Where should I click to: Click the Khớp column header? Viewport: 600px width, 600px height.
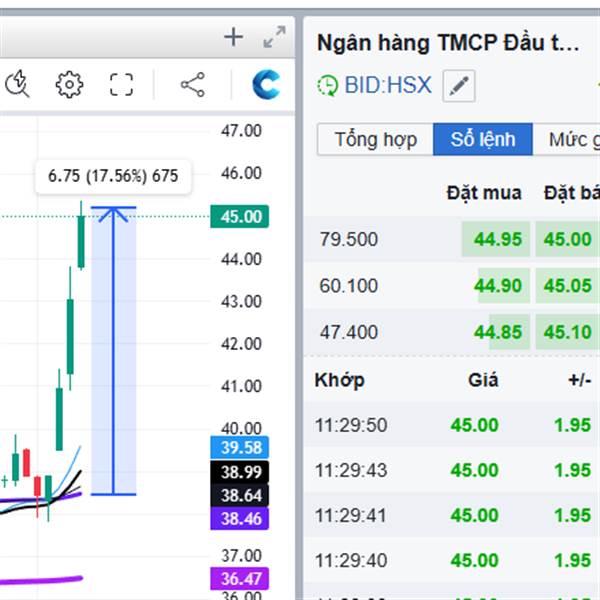[x=339, y=381]
